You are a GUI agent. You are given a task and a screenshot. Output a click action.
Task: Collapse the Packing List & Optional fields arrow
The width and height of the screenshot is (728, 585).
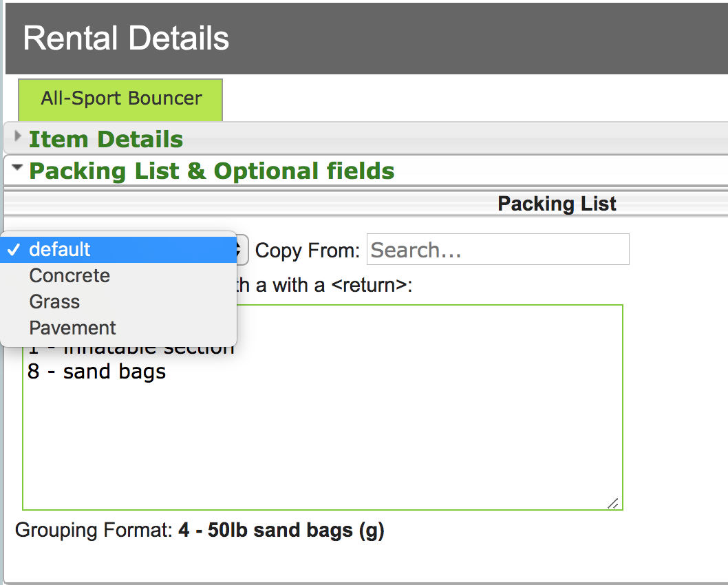click(18, 167)
